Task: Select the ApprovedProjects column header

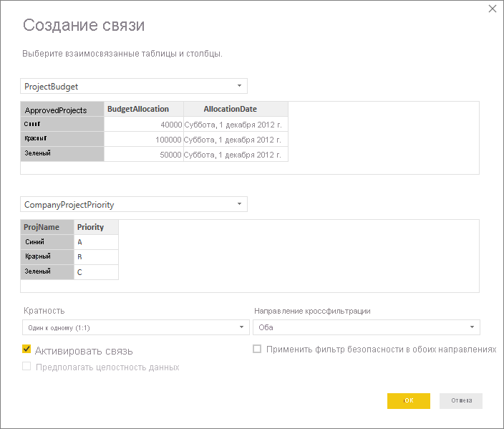Action: tap(62, 110)
